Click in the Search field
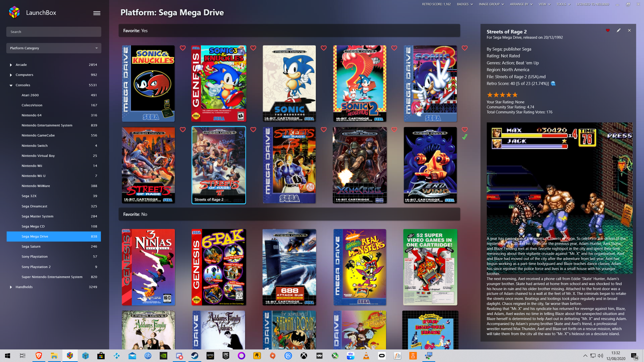 click(x=54, y=32)
